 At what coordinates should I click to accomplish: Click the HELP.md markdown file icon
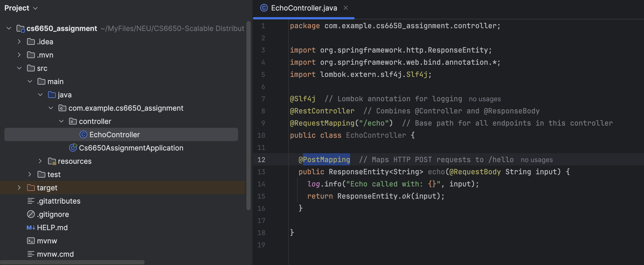[31, 228]
